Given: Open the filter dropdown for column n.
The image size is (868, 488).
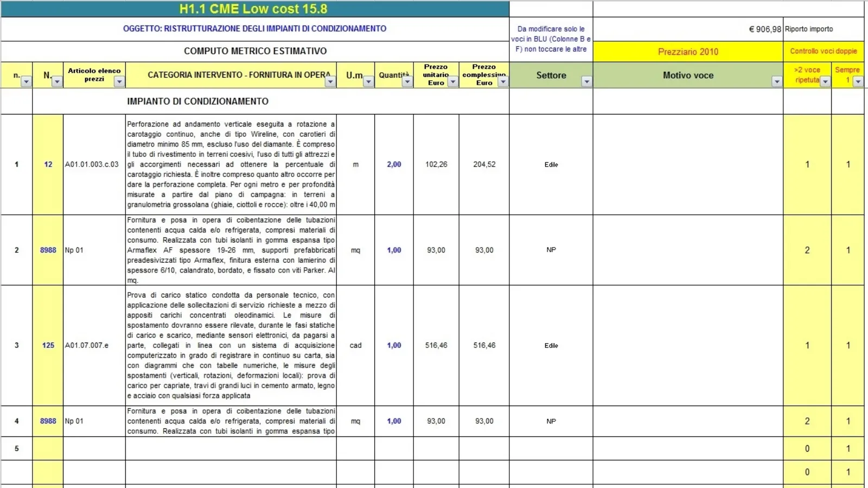Looking at the screenshot, I should [x=26, y=81].
